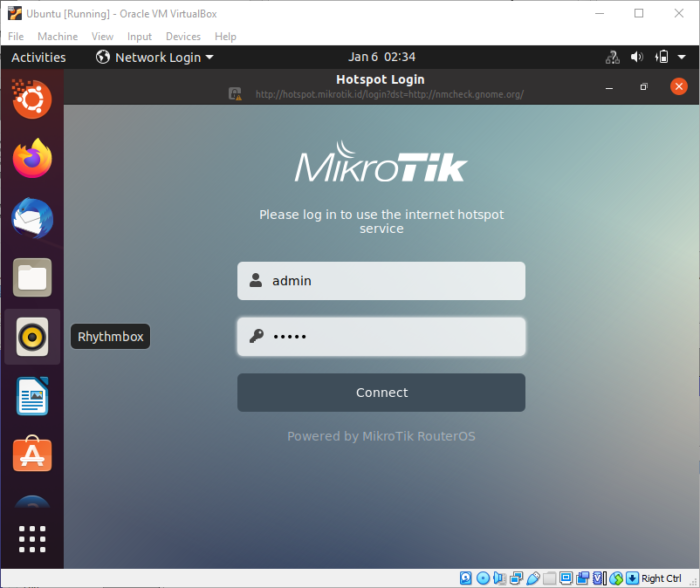Open the VirtualBox File menu
This screenshot has height=588, width=700.
pos(16,36)
